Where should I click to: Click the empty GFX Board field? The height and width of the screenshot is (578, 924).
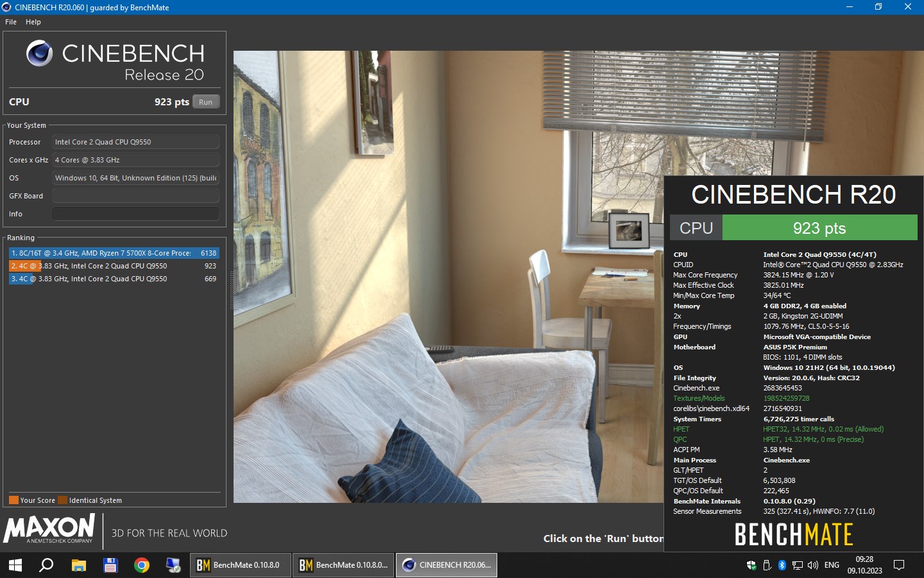135,196
